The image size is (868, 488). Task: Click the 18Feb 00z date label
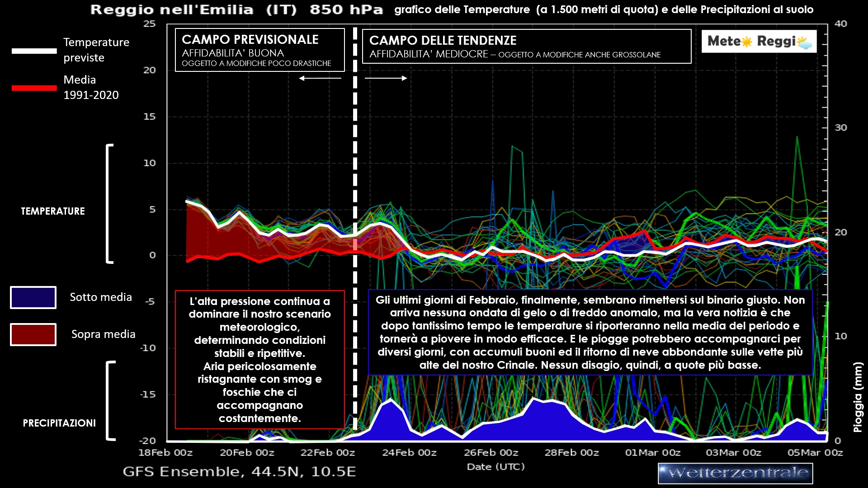coord(165,452)
